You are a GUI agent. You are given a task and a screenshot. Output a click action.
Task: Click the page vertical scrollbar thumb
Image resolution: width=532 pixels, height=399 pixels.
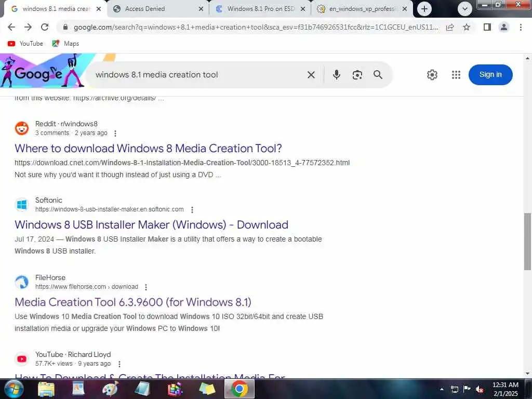coord(527,241)
